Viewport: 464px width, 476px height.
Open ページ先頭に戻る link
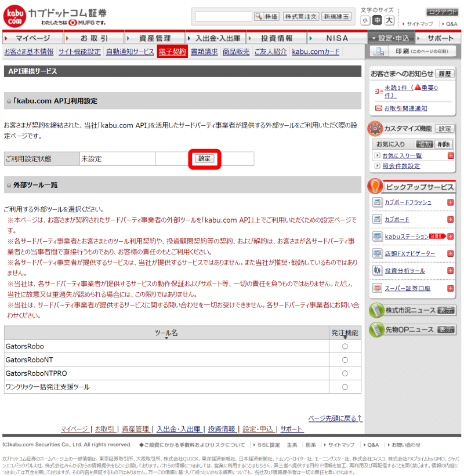[x=335, y=419]
